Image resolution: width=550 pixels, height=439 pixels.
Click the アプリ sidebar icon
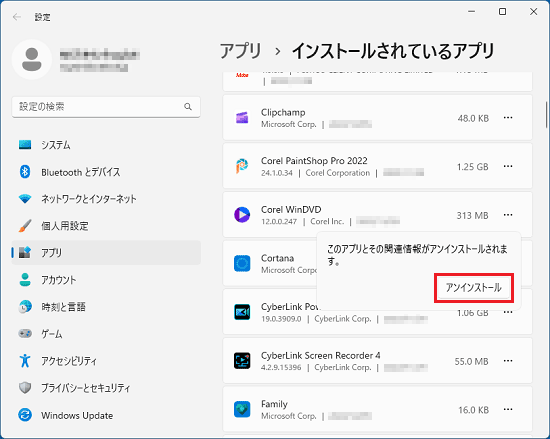point(25,252)
